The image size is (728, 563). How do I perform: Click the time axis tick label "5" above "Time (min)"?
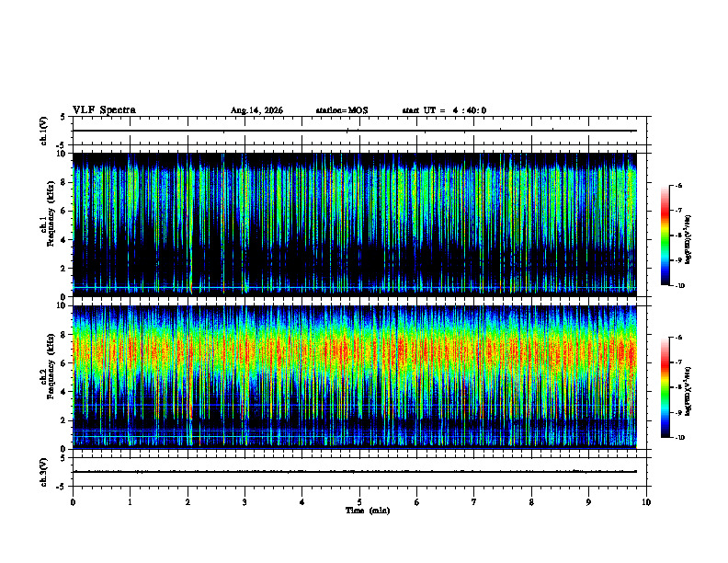click(359, 502)
